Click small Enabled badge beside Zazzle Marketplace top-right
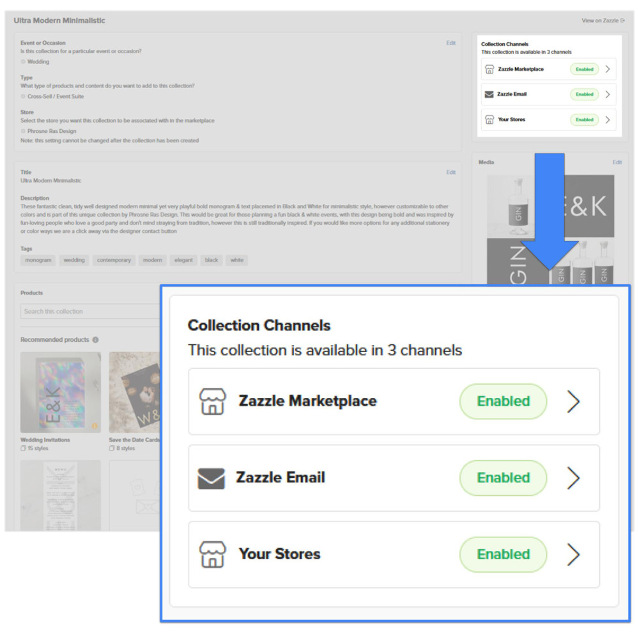This screenshot has width=639, height=639. (584, 69)
